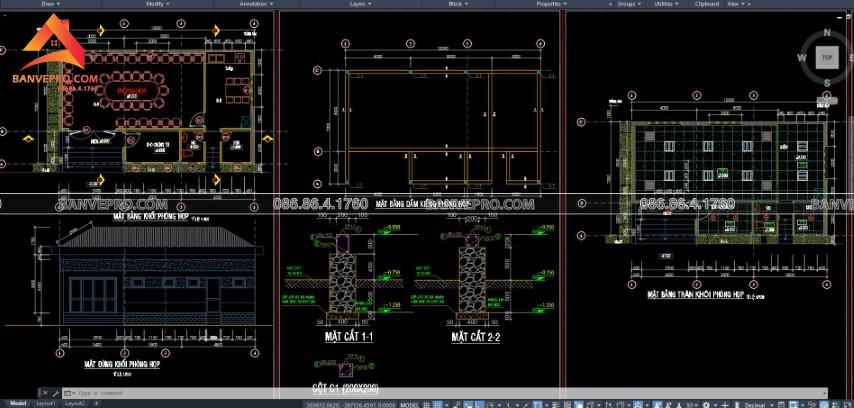
Task: Open the Decimal units dropdown
Action: (758, 405)
